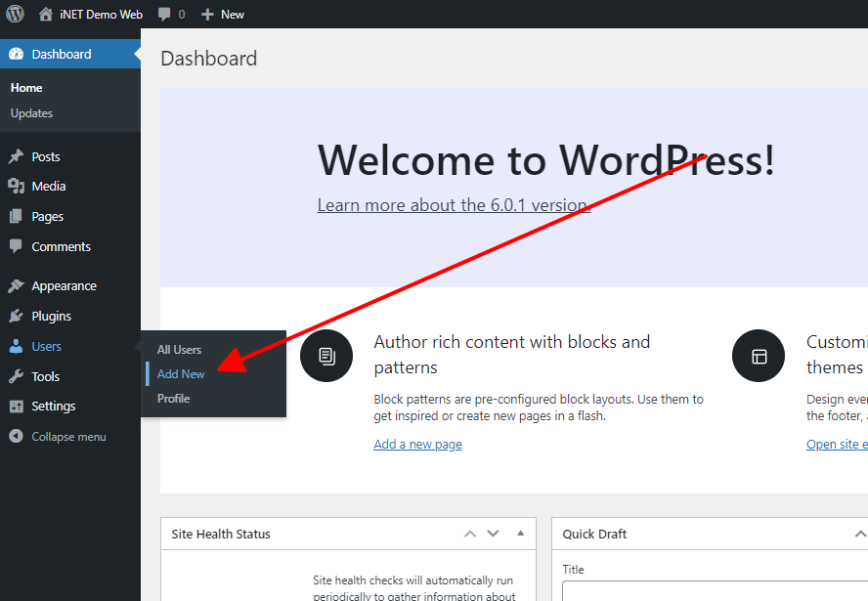
Task: Choose Add New in Users flyout
Action: [181, 374]
